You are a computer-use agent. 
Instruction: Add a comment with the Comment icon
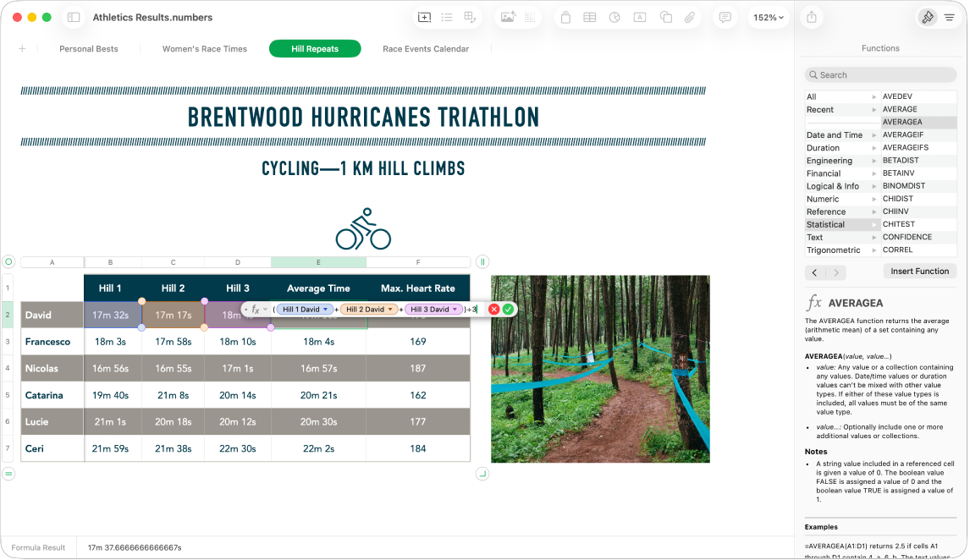tap(725, 17)
